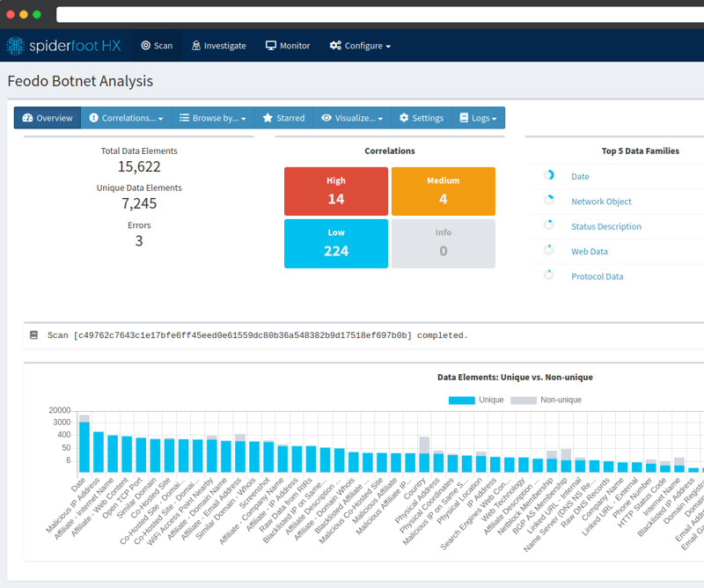
Task: Click the Feodo Botnet Analysis title
Action: pos(80,81)
